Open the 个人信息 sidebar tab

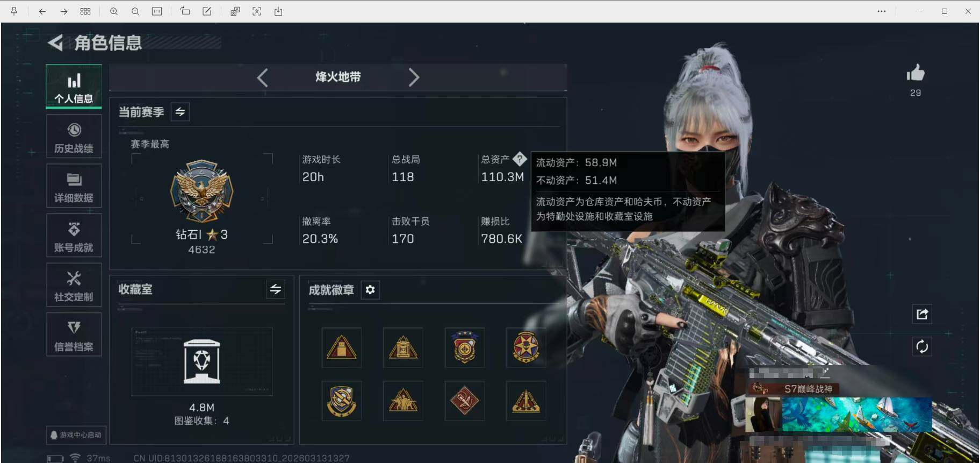click(x=74, y=87)
